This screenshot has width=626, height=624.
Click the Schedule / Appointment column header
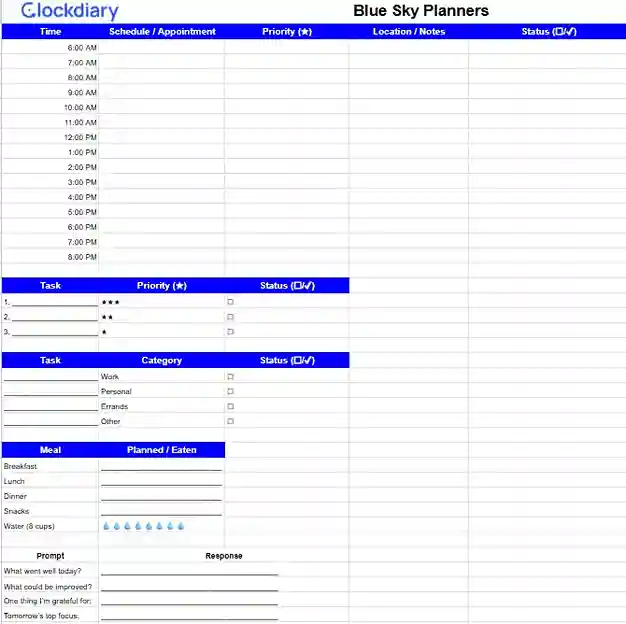[162, 32]
